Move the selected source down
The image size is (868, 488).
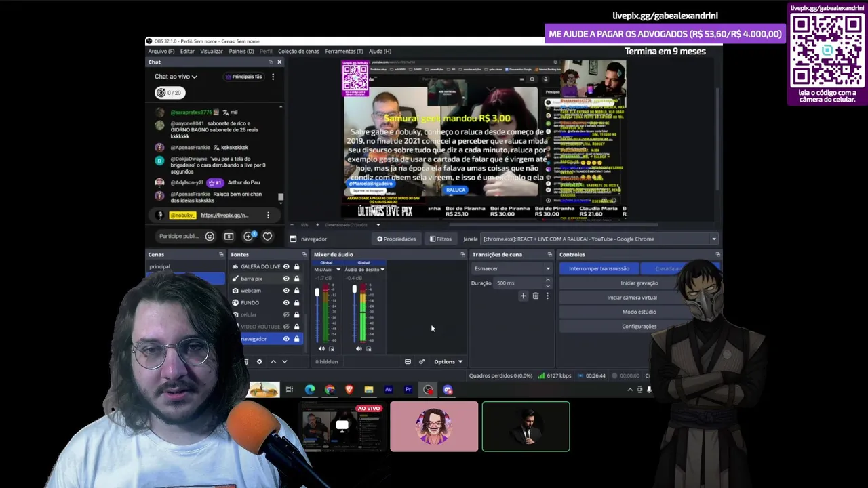pos(284,361)
